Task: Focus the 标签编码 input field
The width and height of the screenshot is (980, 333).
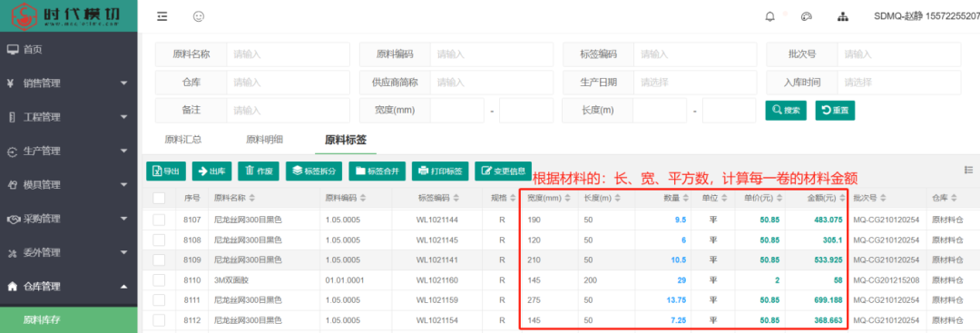Action: [x=696, y=54]
